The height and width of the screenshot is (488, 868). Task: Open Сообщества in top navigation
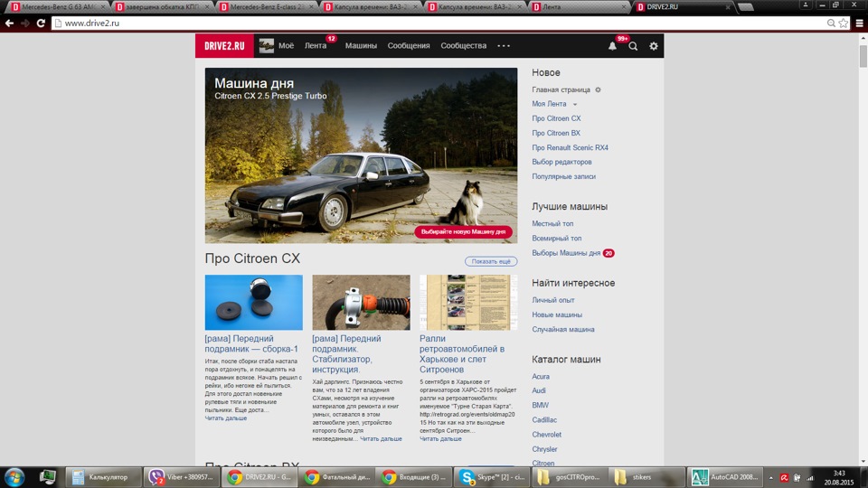(463, 46)
